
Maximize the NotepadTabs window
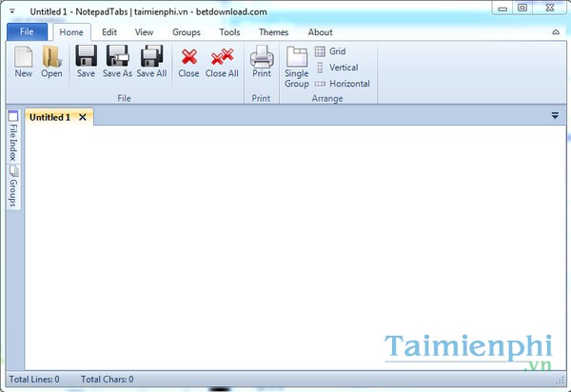coord(522,8)
